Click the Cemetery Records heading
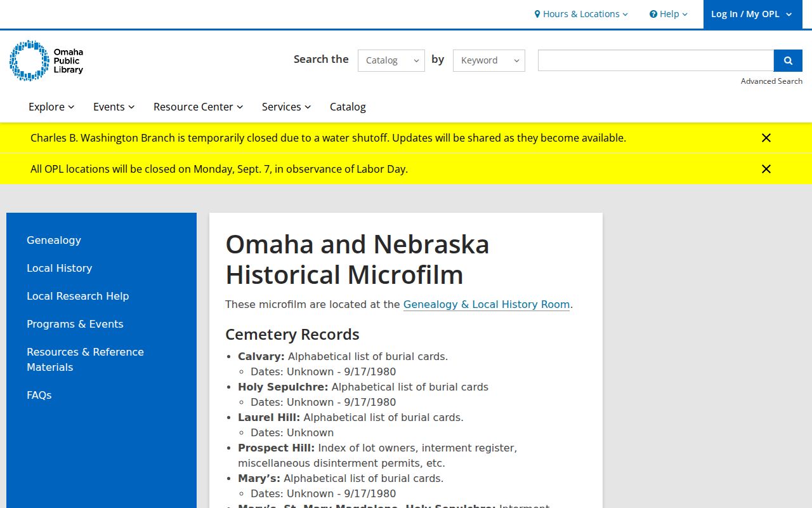This screenshot has width=812, height=508. point(292,335)
